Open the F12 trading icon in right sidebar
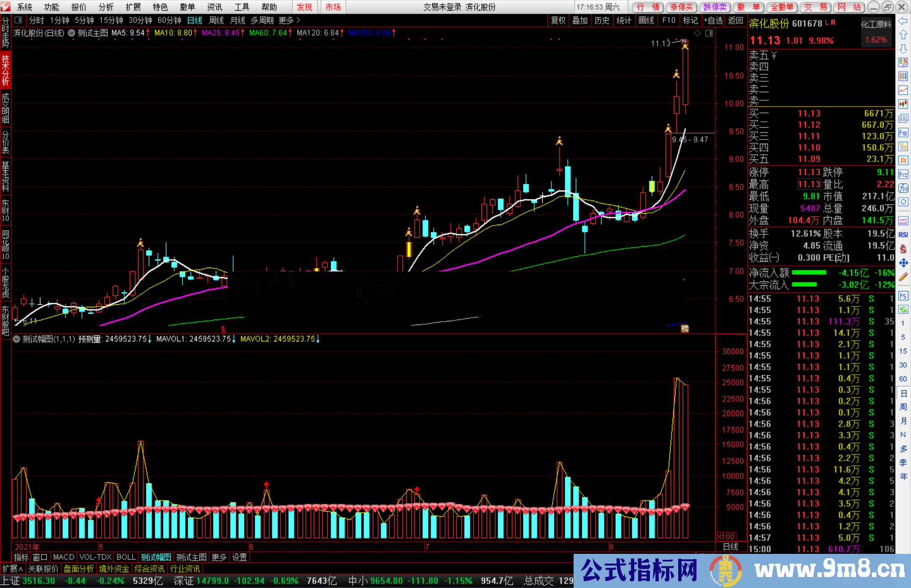The height and width of the screenshot is (588, 911). pyautogui.click(x=903, y=175)
